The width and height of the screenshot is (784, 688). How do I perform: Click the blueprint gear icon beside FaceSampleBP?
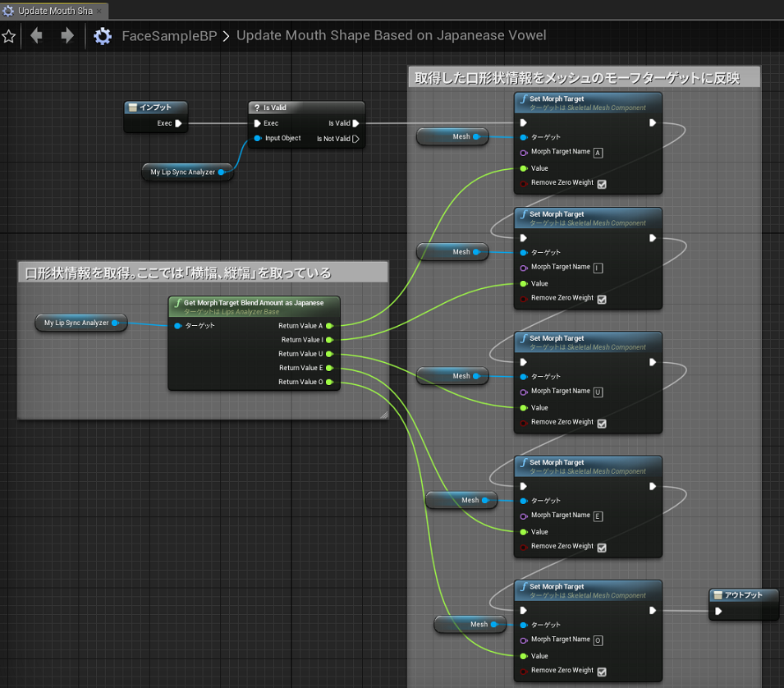(x=103, y=36)
